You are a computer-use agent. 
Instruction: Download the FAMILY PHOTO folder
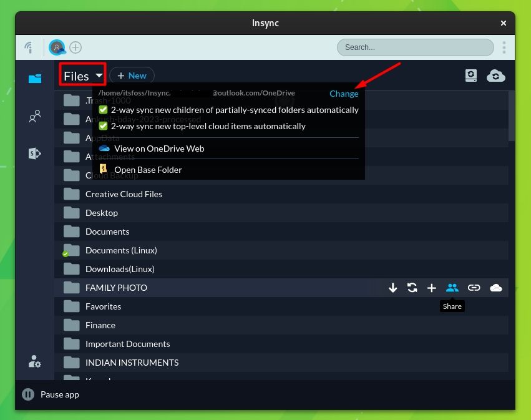coord(393,288)
